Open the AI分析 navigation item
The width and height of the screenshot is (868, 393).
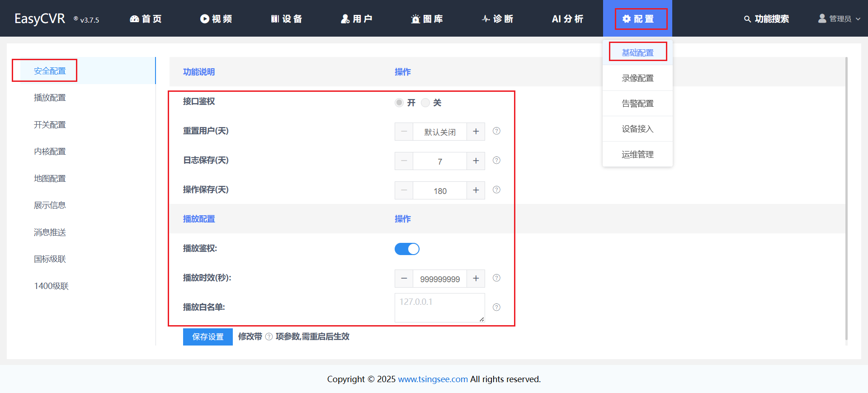coord(568,19)
